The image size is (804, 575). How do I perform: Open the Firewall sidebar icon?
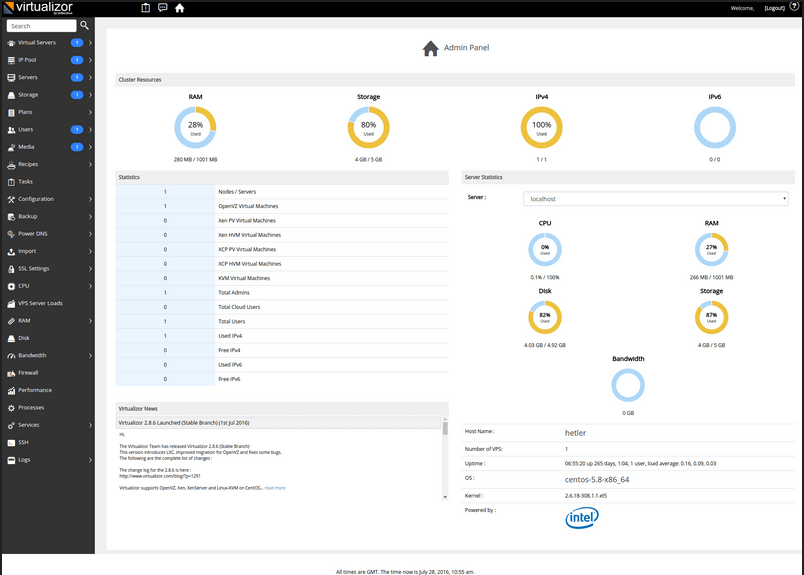11,373
